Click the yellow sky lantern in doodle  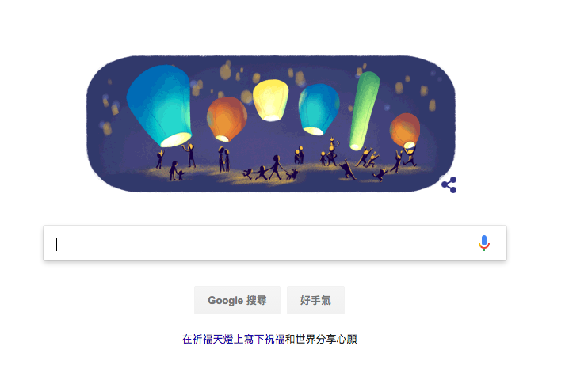271,100
